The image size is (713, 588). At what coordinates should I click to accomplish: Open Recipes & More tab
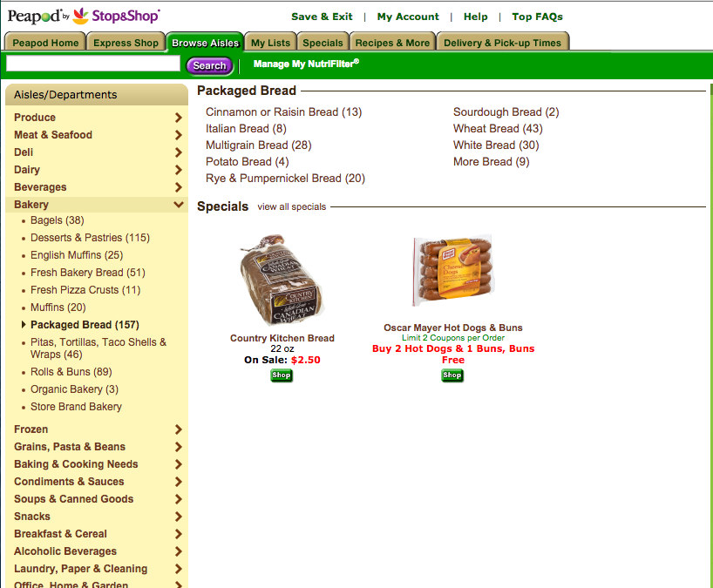[392, 43]
